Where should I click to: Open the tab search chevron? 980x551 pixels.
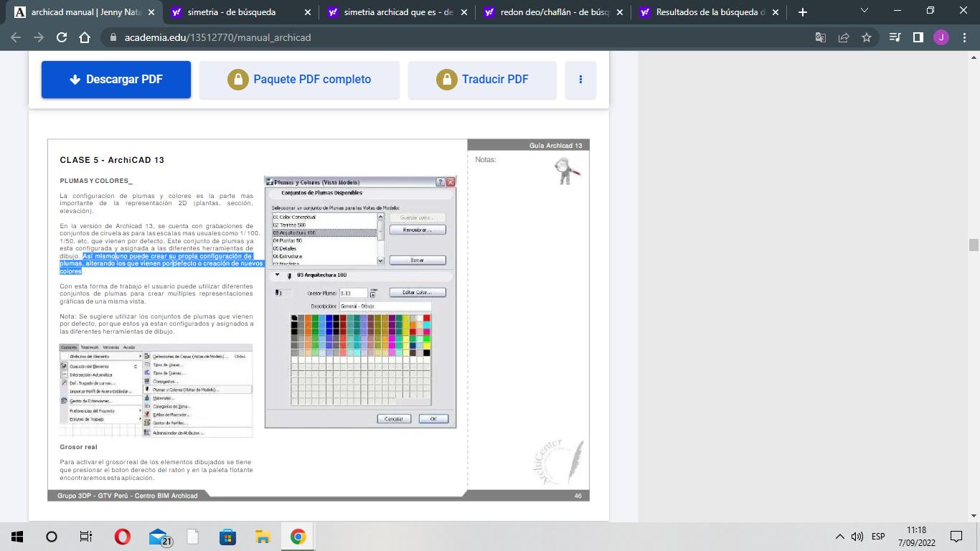point(864,11)
